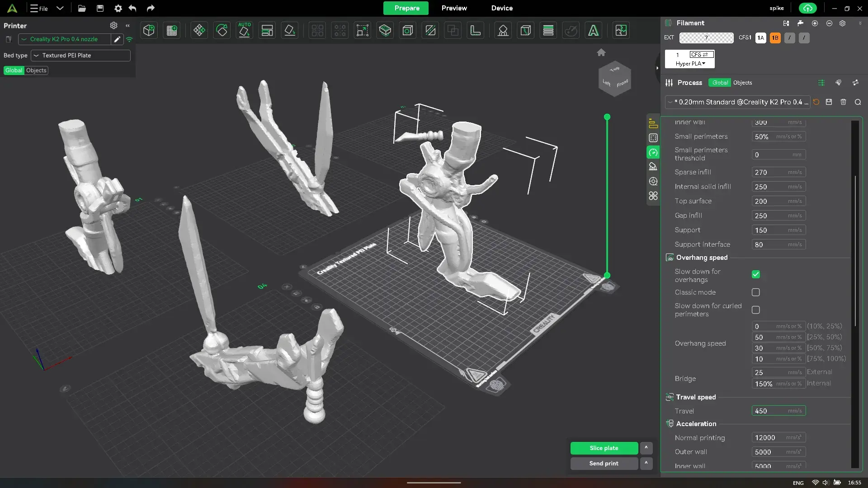The height and width of the screenshot is (488, 868).
Task: Switch to the Preview tab
Action: point(454,8)
